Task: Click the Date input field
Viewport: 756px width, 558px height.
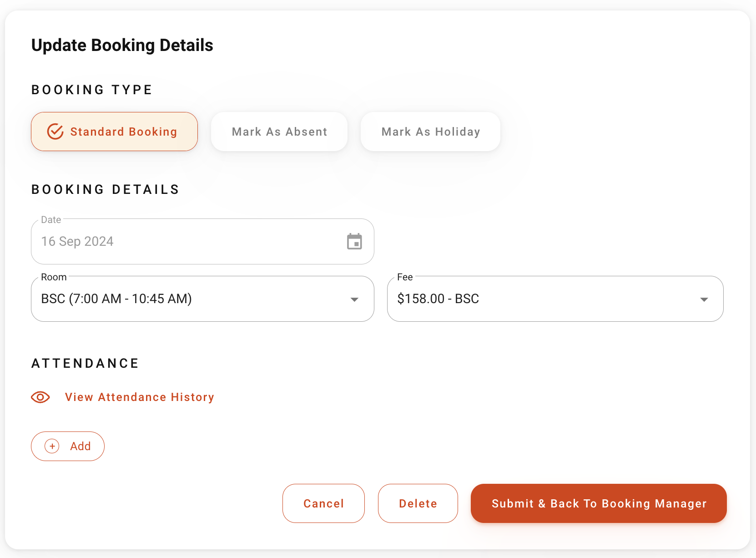Action: click(182, 241)
